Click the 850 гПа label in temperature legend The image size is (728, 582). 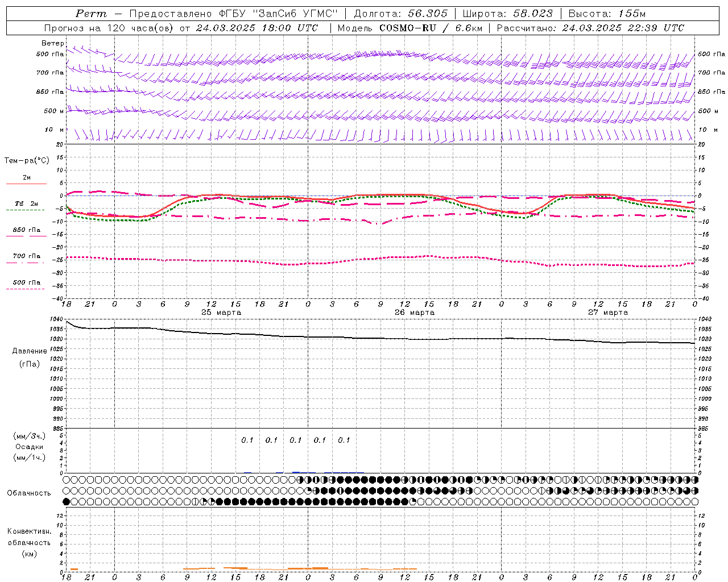[x=27, y=230]
